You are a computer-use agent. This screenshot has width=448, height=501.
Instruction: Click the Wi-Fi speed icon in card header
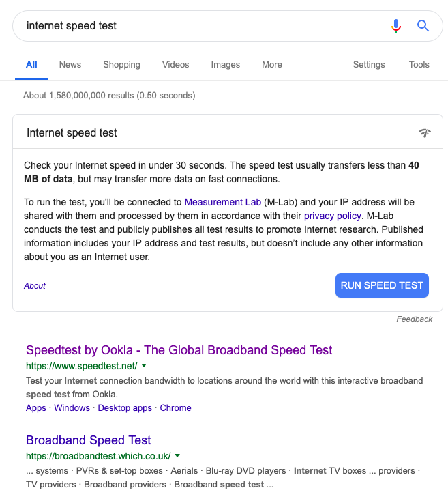(425, 132)
